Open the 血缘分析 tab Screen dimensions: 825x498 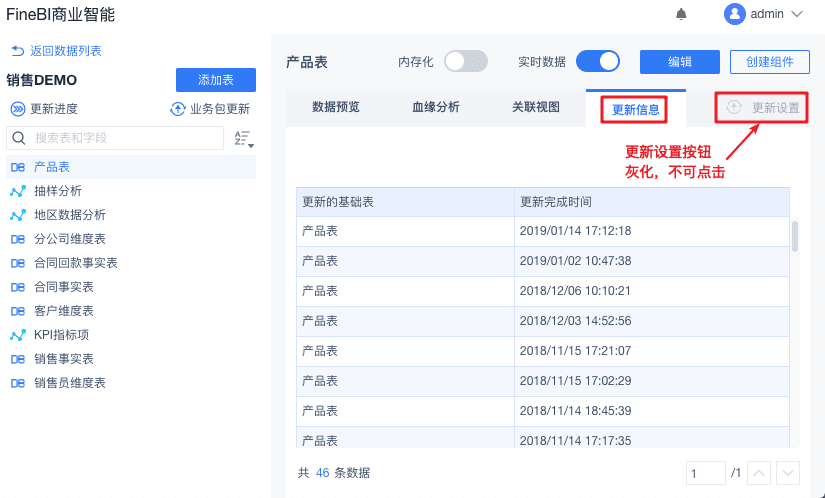pyautogui.click(x=436, y=108)
